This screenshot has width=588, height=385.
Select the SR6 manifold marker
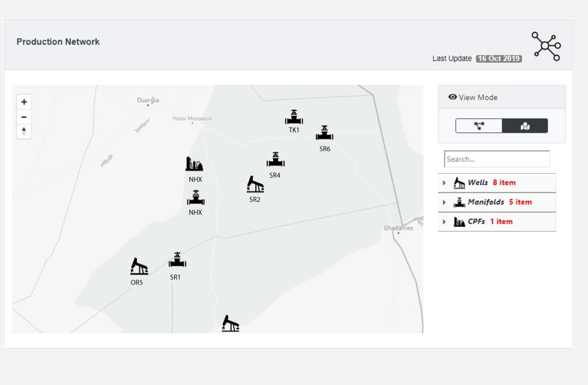[325, 133]
